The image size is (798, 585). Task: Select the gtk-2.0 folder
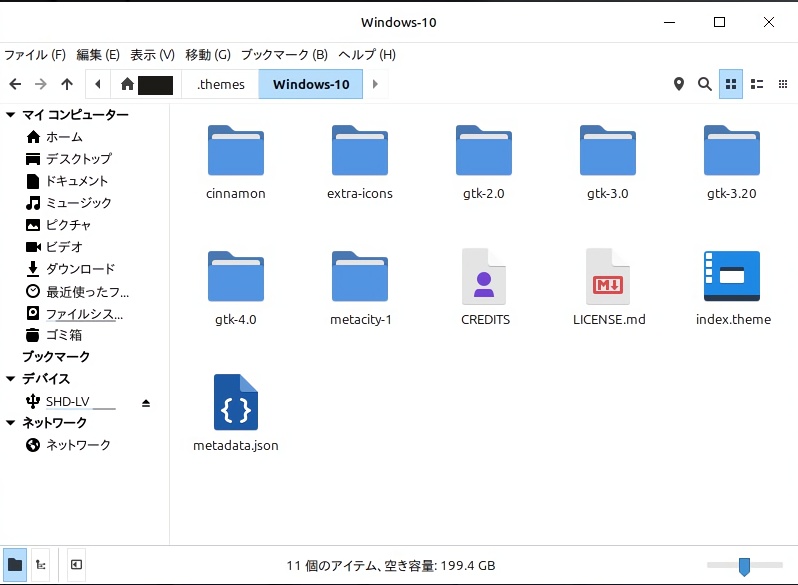coord(483,163)
